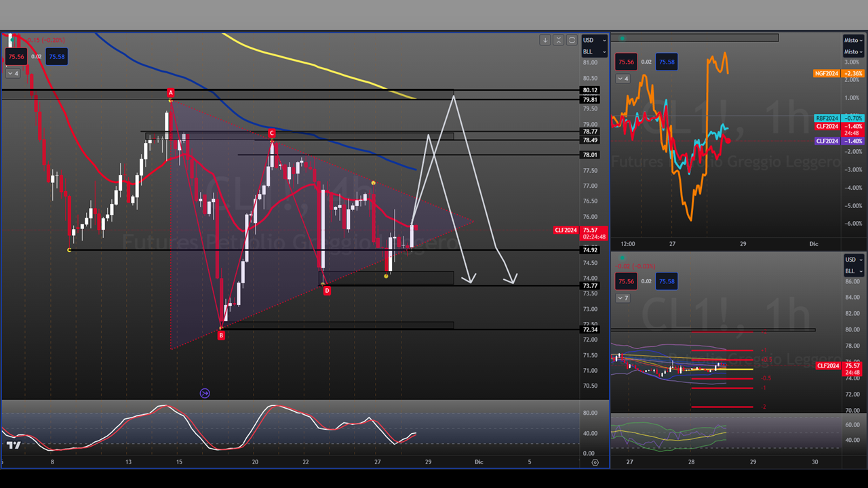Open the chart settings gear icon at bottom right
Image resolution: width=868 pixels, height=488 pixels.
click(595, 462)
